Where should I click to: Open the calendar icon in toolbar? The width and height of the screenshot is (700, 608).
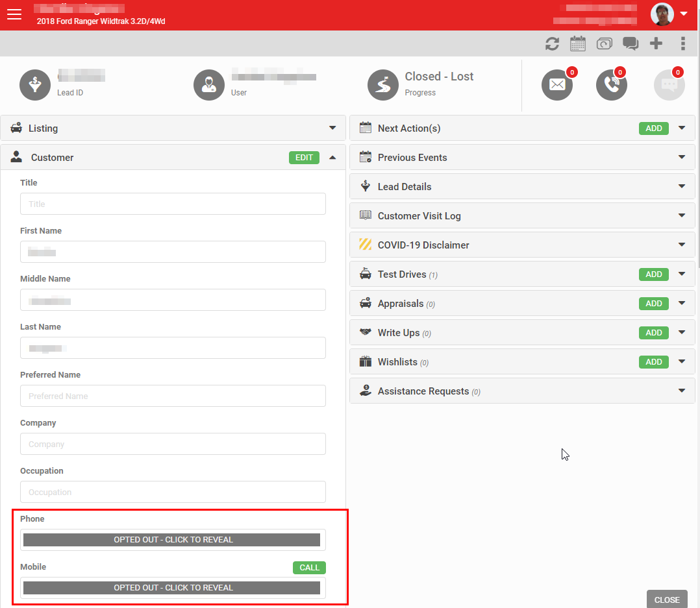[578, 43]
